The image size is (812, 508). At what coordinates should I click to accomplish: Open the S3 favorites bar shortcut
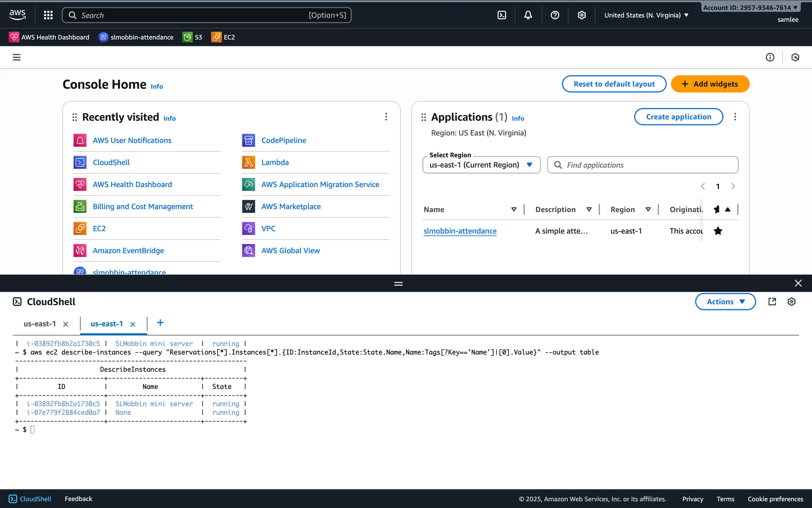pyautogui.click(x=192, y=37)
